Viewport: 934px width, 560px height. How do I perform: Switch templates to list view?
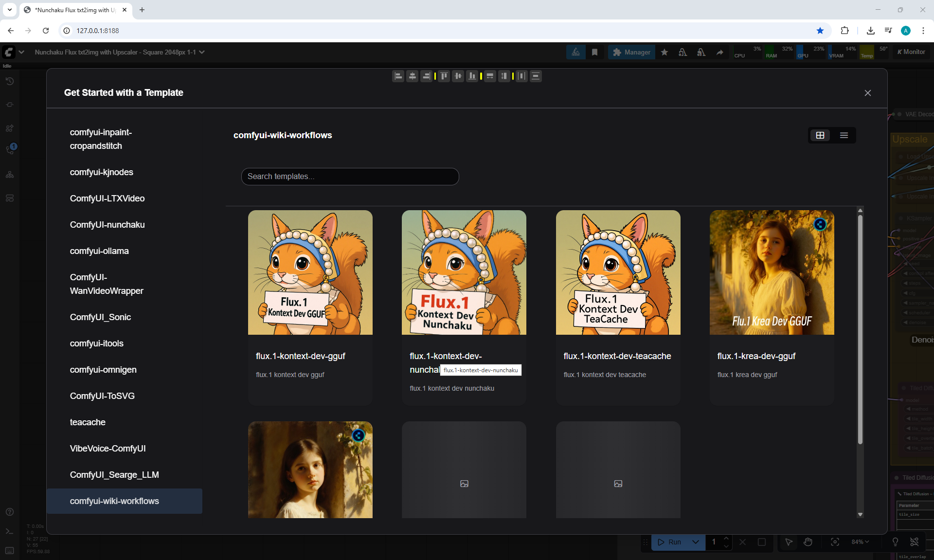click(844, 135)
